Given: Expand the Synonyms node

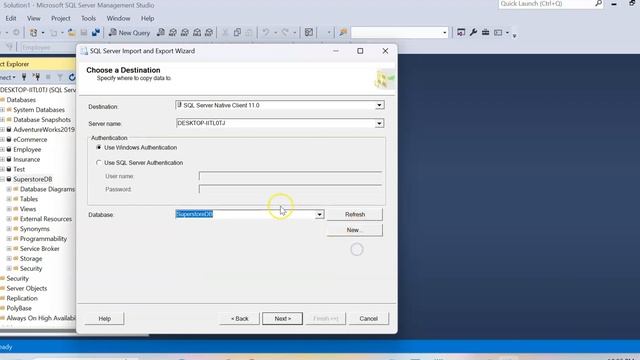Looking at the screenshot, I should click(x=9, y=229).
